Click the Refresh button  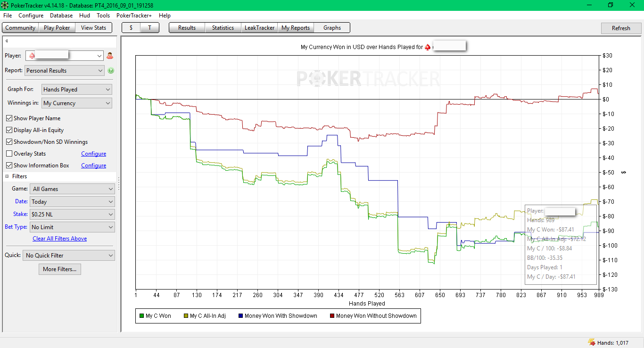(x=621, y=28)
